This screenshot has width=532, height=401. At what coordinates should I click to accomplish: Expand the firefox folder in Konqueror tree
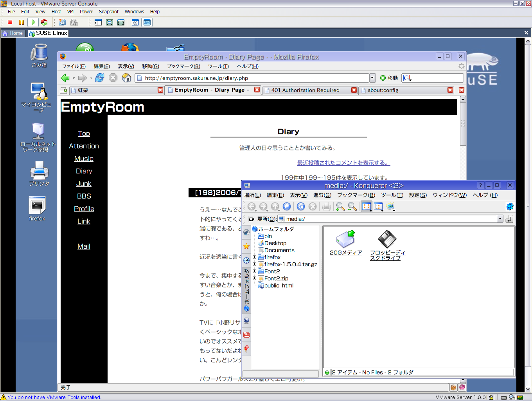pyautogui.click(x=254, y=257)
